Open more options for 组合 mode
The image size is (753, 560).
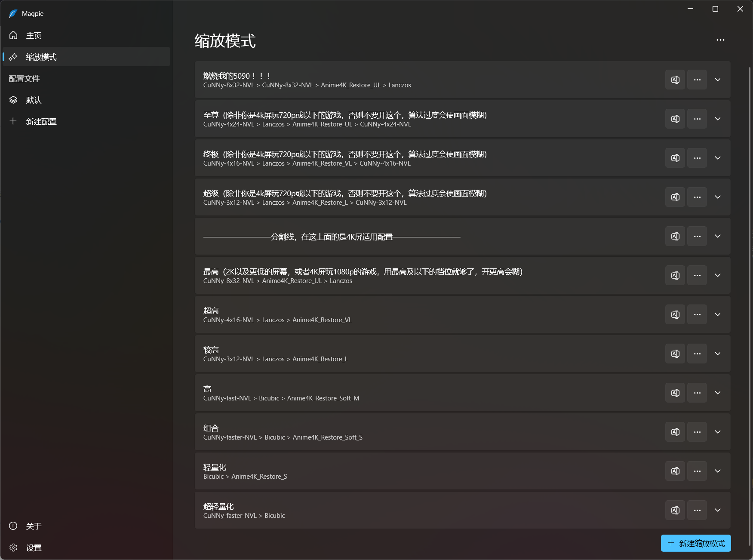pyautogui.click(x=697, y=432)
